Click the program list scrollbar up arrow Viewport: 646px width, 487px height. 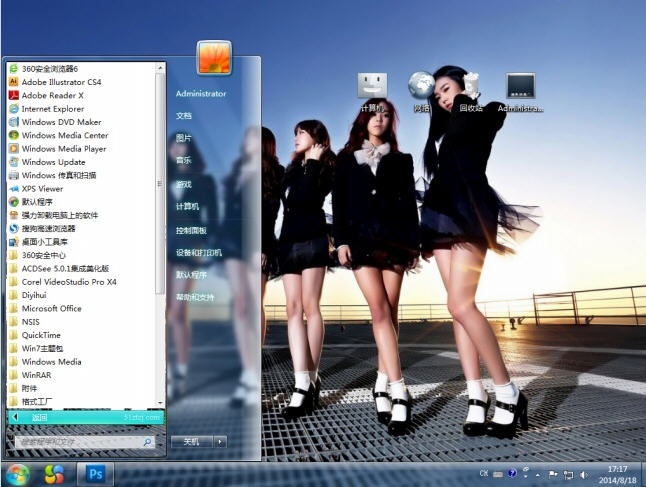tap(160, 67)
